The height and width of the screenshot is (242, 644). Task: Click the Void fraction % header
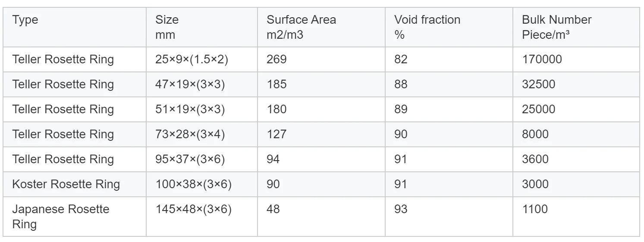[427, 27]
